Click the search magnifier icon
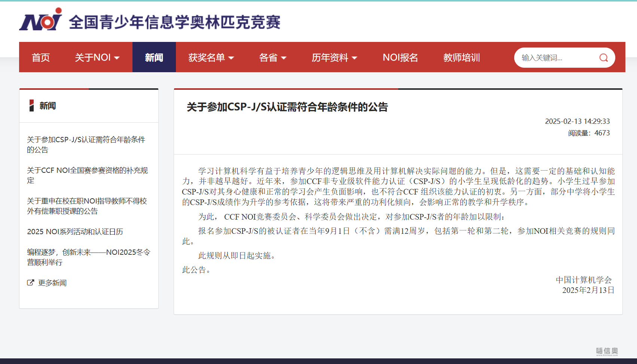The height and width of the screenshot is (364, 637). point(603,58)
